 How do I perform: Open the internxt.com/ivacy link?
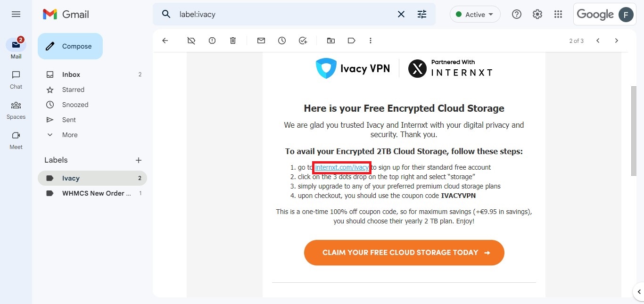pyautogui.click(x=342, y=167)
